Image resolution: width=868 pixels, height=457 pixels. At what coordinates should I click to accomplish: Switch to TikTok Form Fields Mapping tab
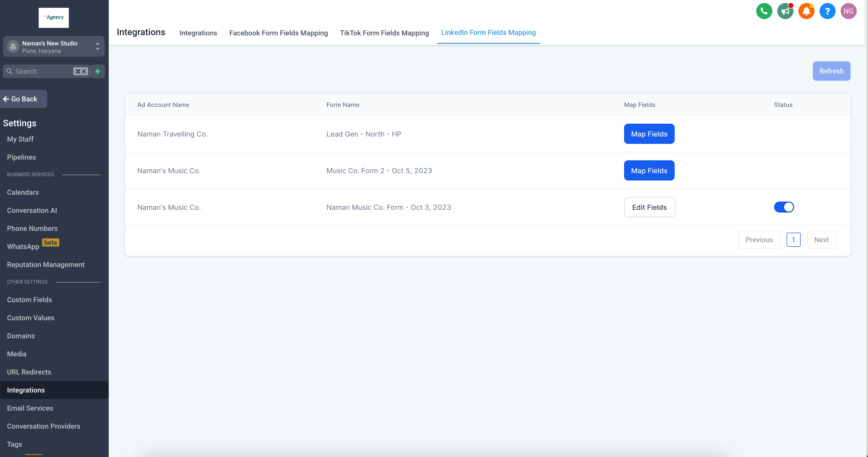384,33
